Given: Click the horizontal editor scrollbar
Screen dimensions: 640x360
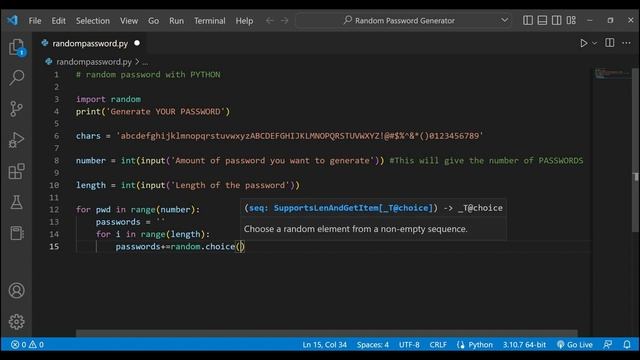Looking at the screenshot, I should [327, 333].
